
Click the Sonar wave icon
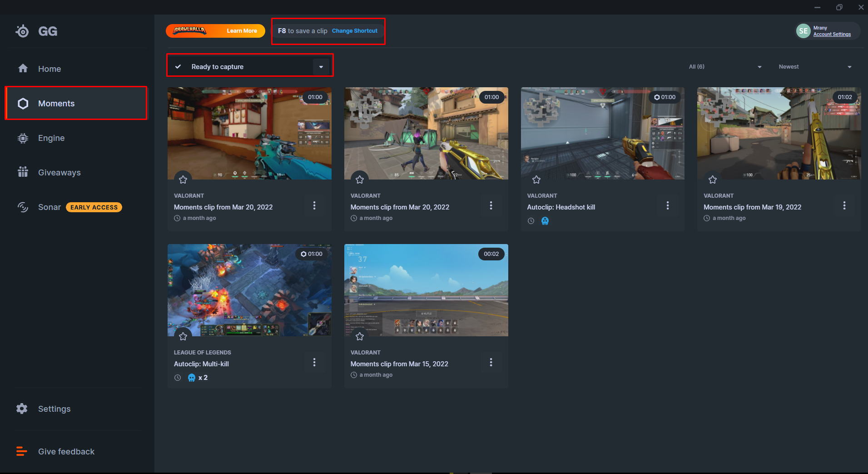click(x=23, y=207)
